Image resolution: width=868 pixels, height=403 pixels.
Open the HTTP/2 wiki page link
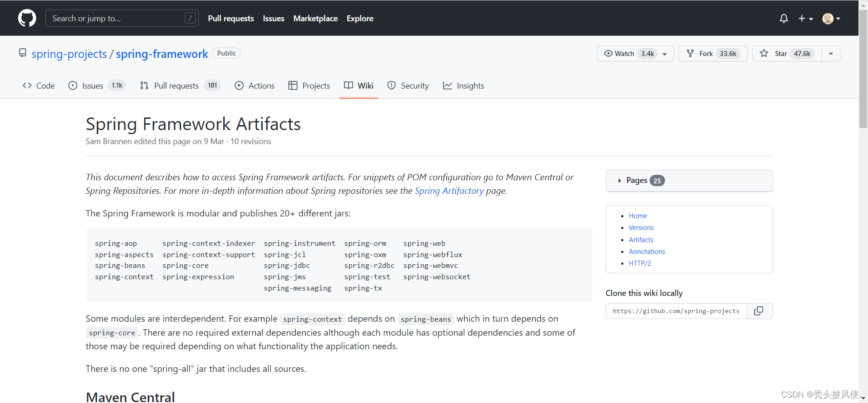point(640,263)
